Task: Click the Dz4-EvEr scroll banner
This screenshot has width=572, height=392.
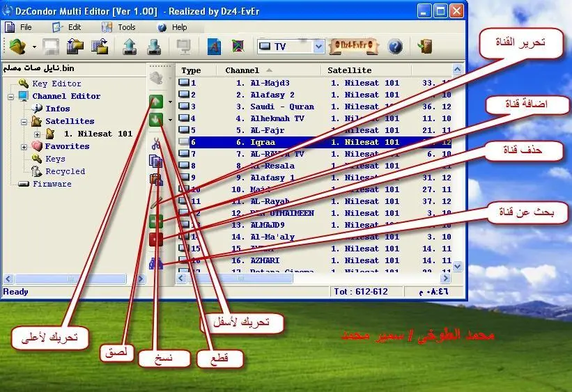Action: coord(353,46)
